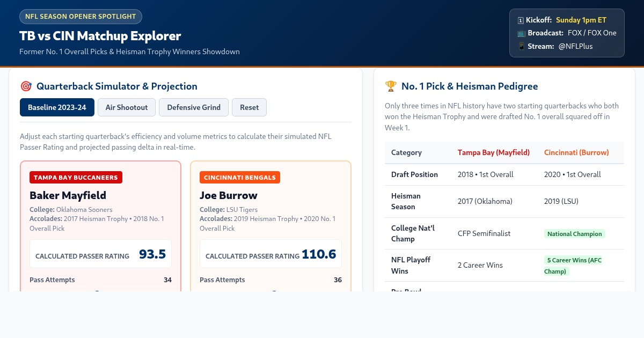
Task: Click the 2 Career Wins cell
Action: [x=481, y=265]
